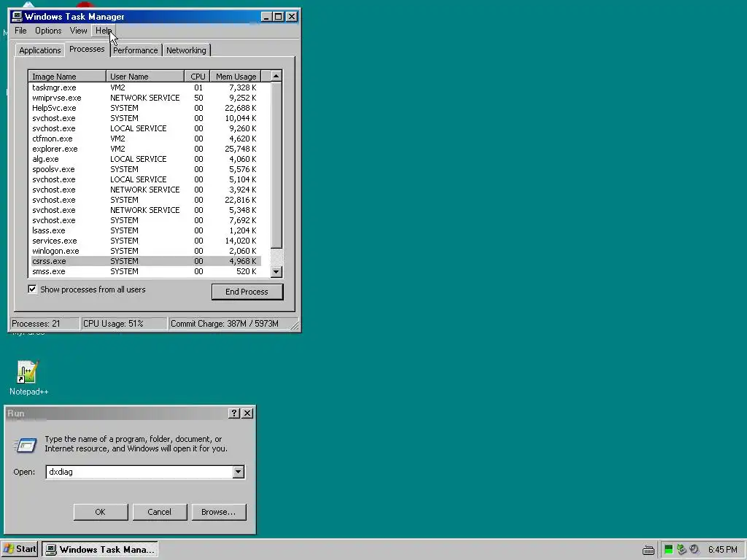Select the services.exe process row
This screenshot has height=560, width=747.
145,241
